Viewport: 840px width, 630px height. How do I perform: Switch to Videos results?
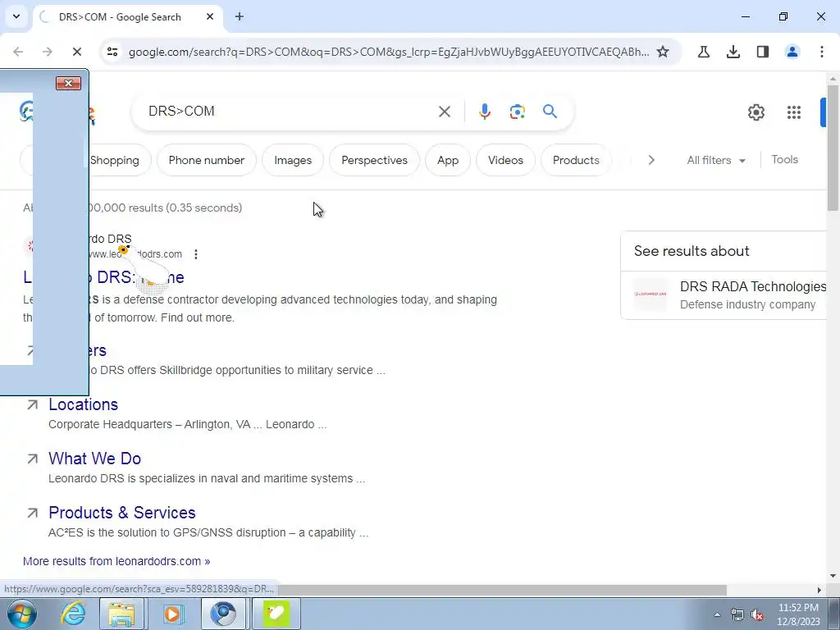tap(505, 160)
